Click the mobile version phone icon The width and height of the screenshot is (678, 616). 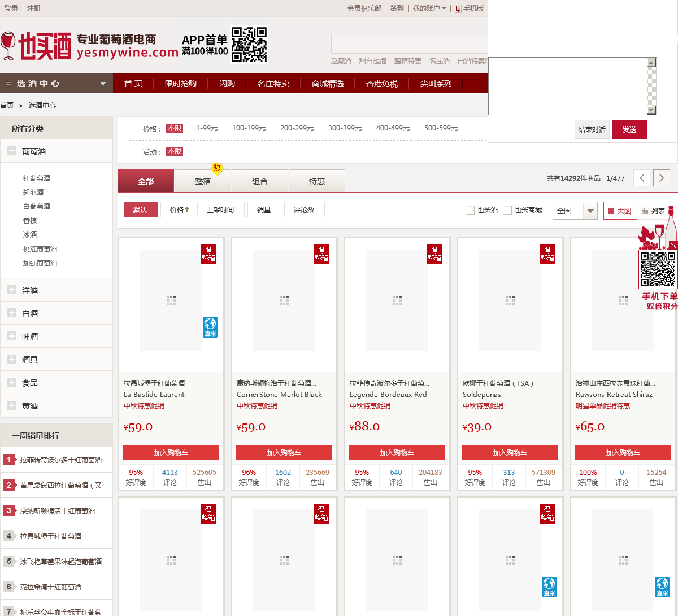pos(458,8)
